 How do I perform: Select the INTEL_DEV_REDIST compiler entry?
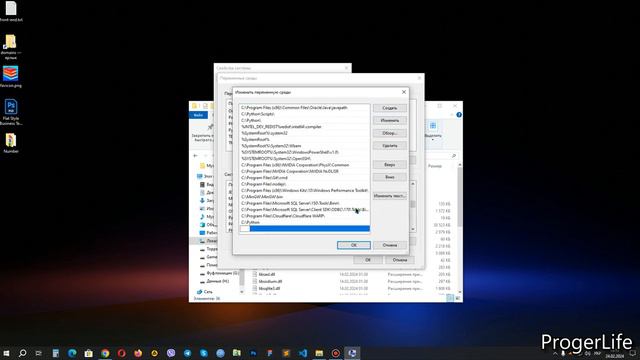click(304, 127)
